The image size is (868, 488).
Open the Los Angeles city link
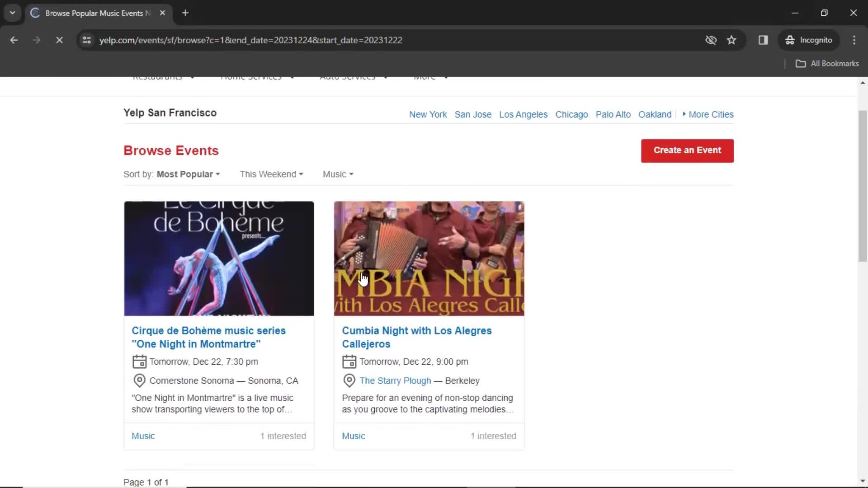tap(523, 115)
